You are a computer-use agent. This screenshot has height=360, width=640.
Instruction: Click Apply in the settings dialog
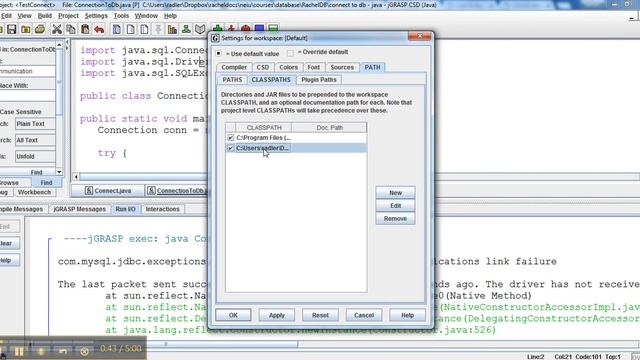pyautogui.click(x=277, y=316)
